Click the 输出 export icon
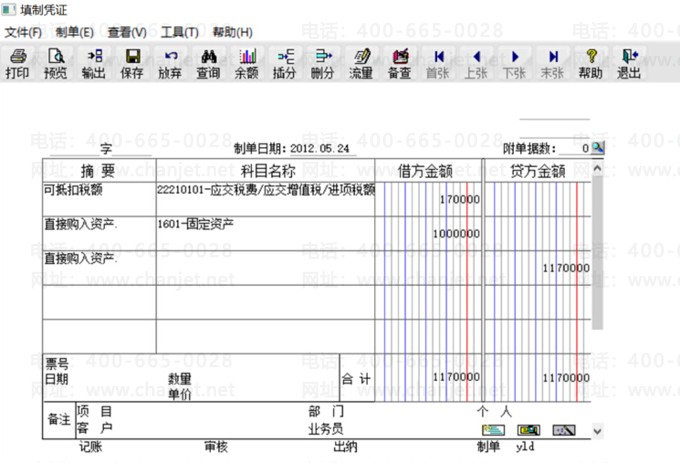680x463 pixels. tap(94, 64)
